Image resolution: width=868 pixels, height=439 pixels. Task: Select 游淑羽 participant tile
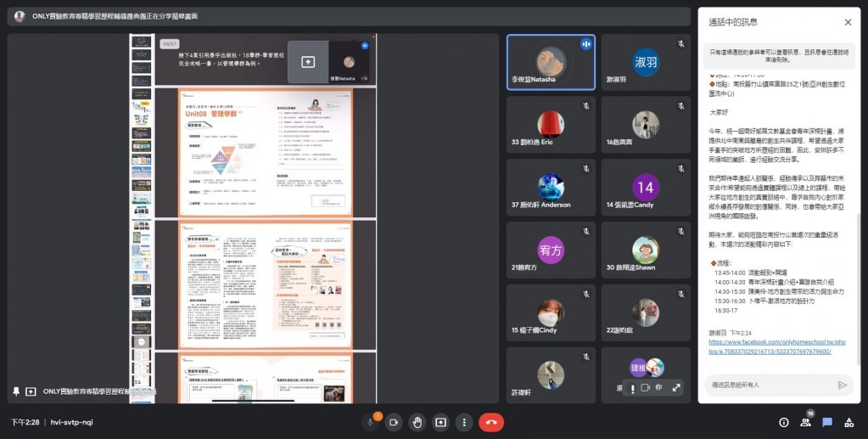pyautogui.click(x=646, y=62)
